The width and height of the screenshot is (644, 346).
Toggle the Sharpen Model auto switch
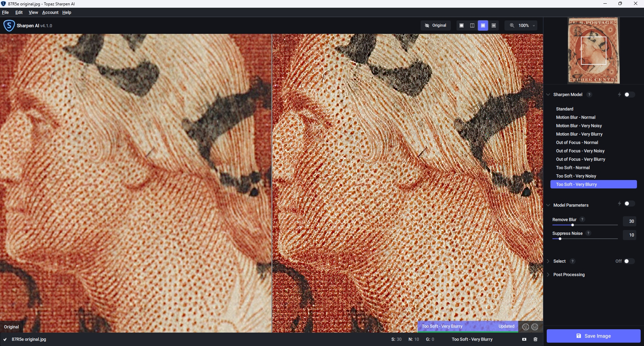coord(629,95)
